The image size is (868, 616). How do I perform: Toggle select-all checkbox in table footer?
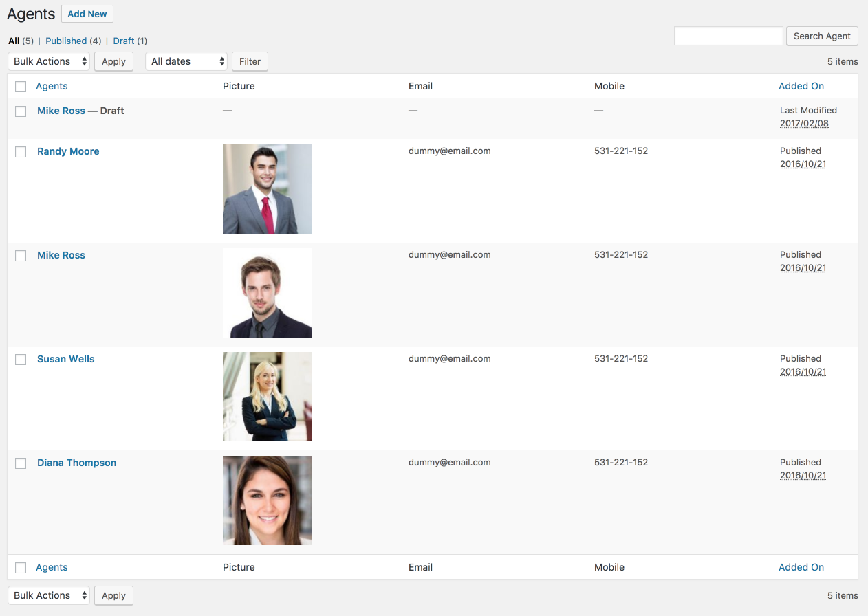click(x=21, y=568)
